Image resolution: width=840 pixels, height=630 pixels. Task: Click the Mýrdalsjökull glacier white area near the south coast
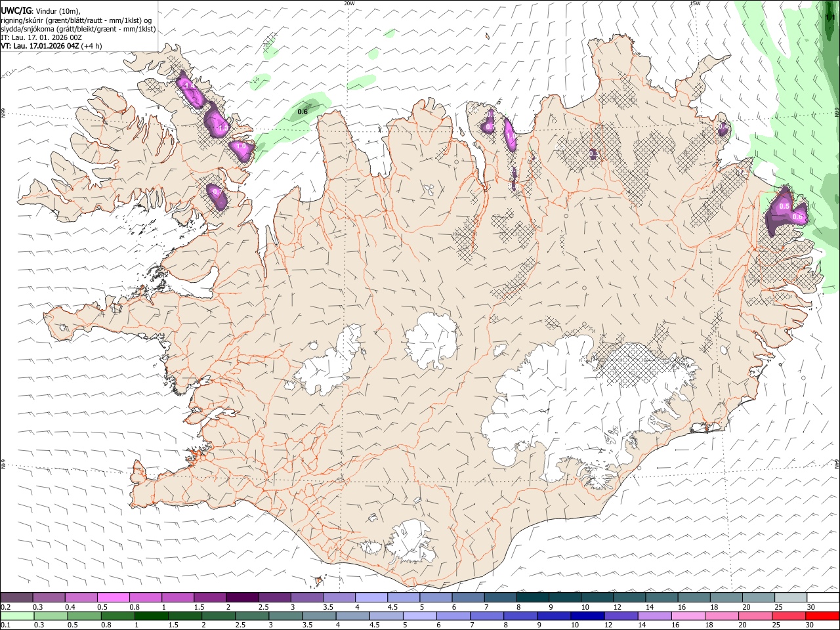(x=410, y=541)
